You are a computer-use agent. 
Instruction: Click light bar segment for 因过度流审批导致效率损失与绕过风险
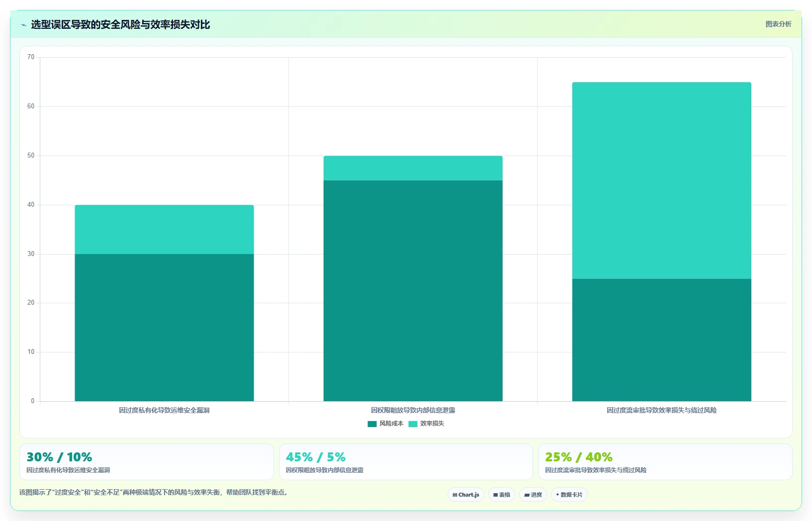[661, 180]
